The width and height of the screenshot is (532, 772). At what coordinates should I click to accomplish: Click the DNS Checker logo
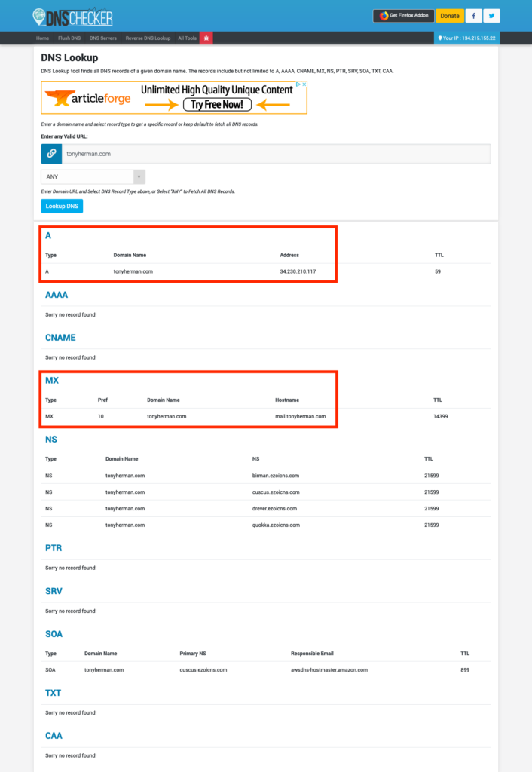pyautogui.click(x=72, y=17)
